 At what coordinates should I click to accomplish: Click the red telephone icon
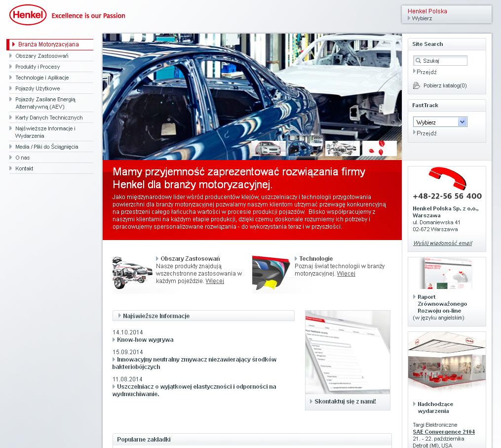(x=447, y=178)
